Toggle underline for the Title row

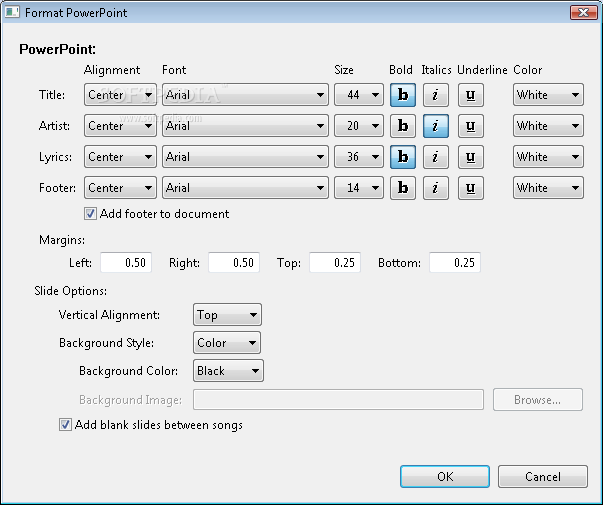[x=471, y=95]
